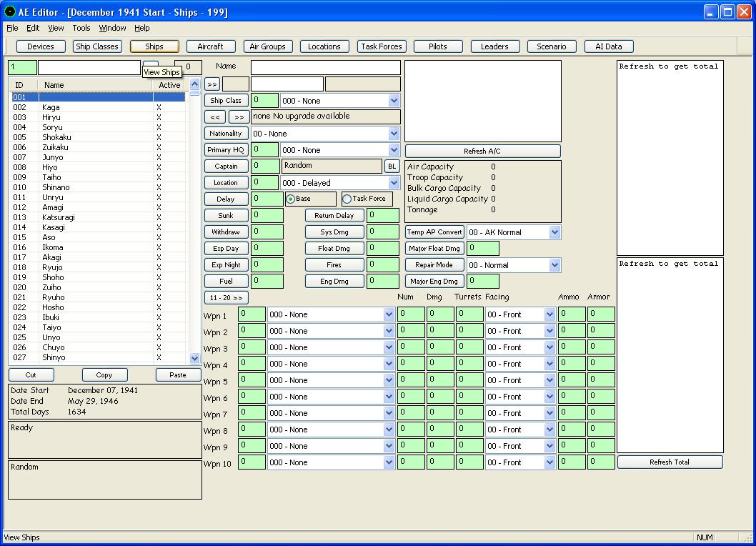Open the Locations section
Screen dimensions: 756x546
coord(324,46)
